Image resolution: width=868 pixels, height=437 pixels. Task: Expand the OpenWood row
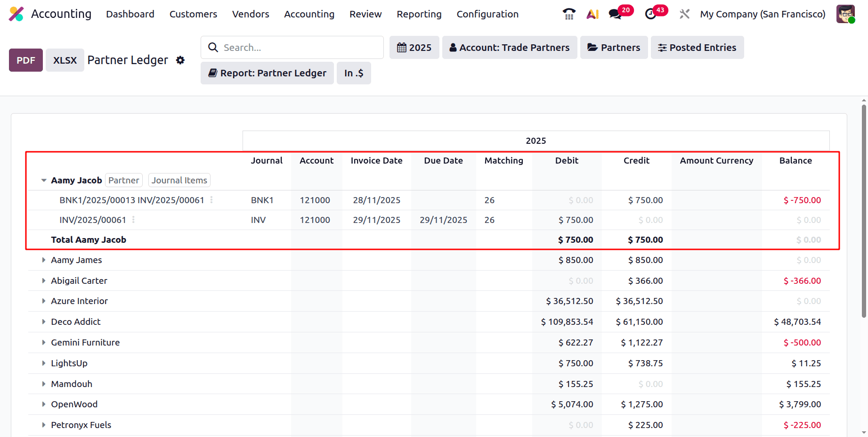(x=44, y=404)
